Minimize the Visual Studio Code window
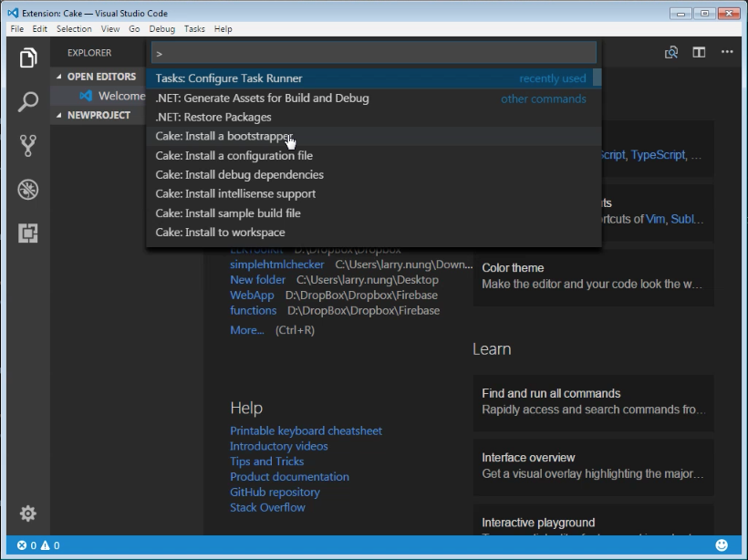 (680, 14)
